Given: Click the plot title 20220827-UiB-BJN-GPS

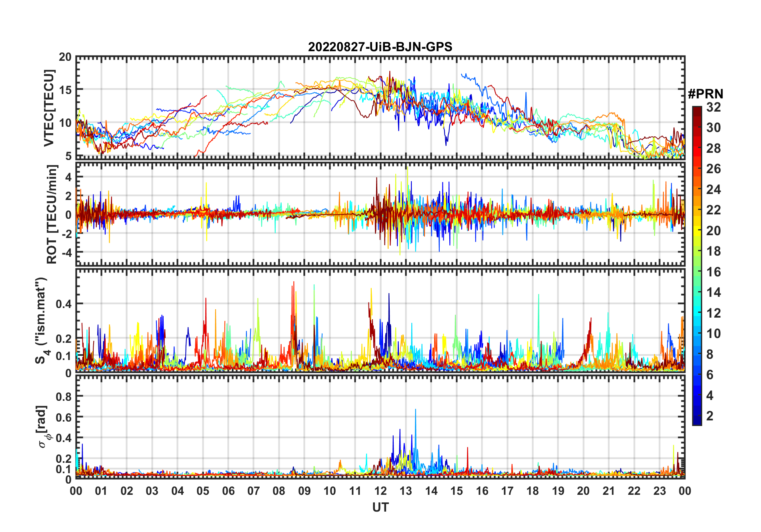Looking at the screenshot, I should pos(380,47).
